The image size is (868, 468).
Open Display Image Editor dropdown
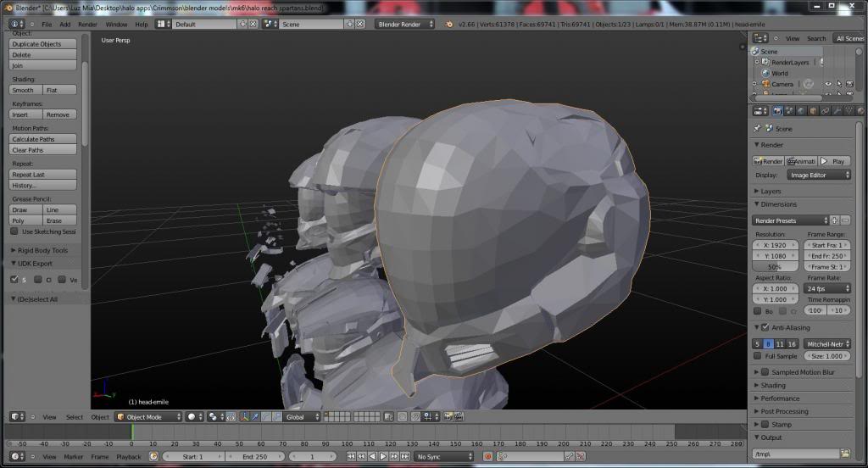818,175
